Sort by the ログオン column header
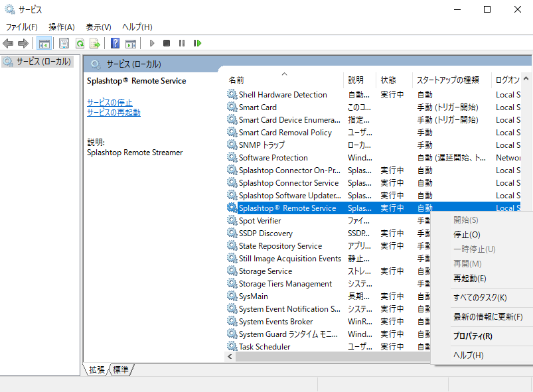This screenshot has height=392, width=533. [506, 80]
